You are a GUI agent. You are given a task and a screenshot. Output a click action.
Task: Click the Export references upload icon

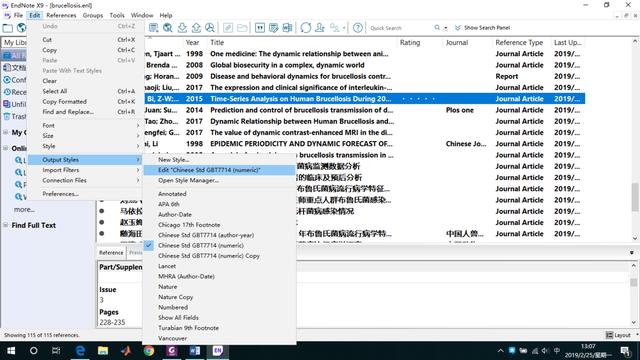[x=196, y=28]
